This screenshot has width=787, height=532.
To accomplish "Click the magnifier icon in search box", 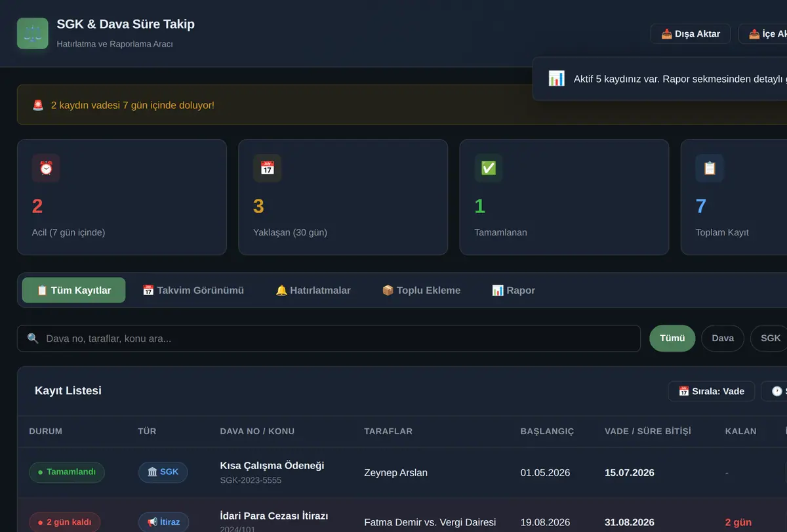I will [33, 338].
